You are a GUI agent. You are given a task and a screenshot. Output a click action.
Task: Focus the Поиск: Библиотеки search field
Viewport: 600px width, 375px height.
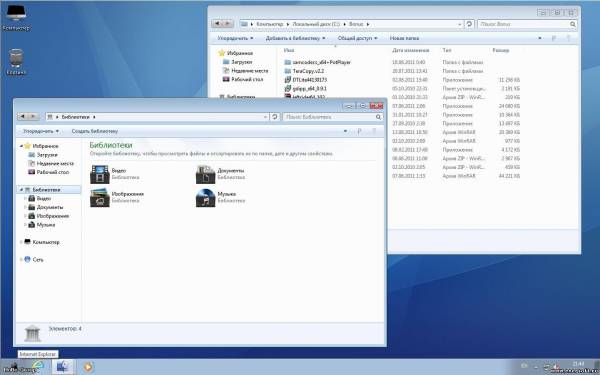click(x=329, y=117)
